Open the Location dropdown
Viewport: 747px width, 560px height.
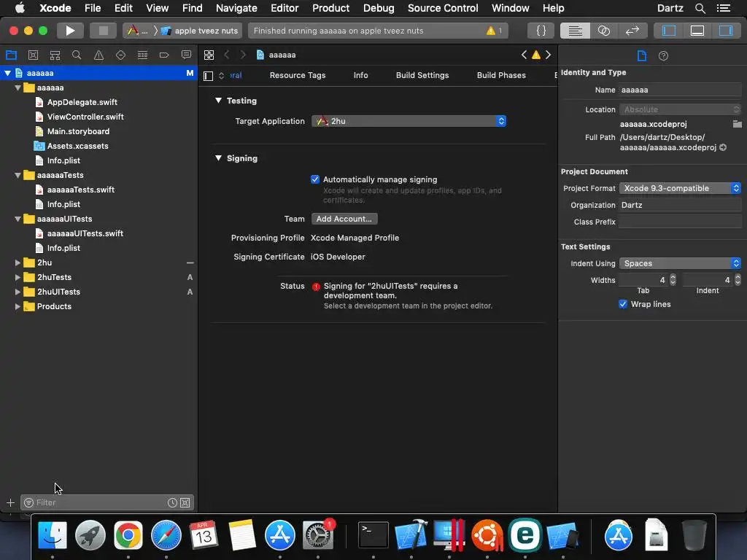681,109
